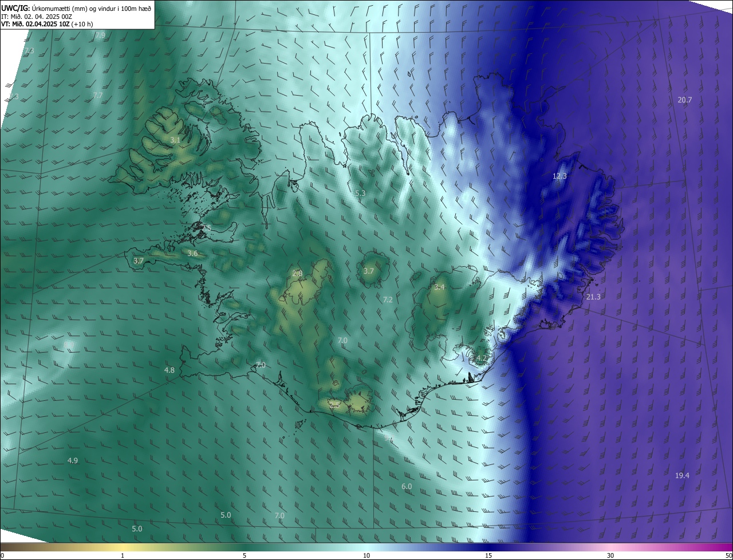Click the 7.2 value label

coord(388,299)
